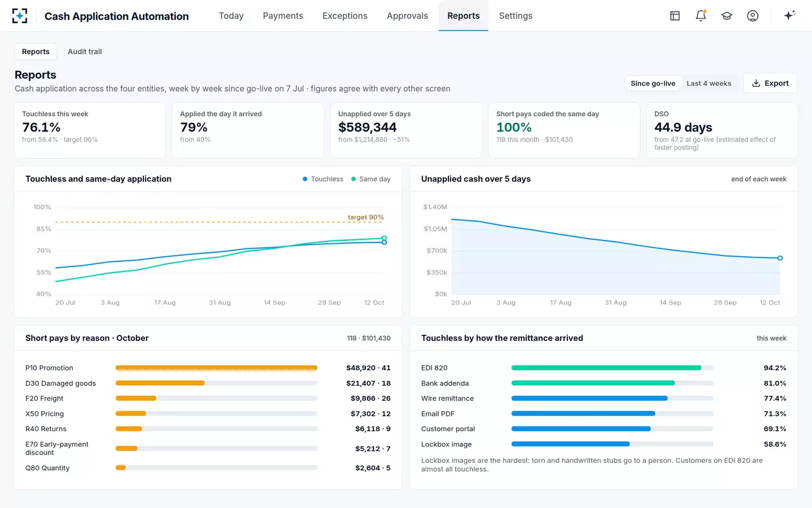Image resolution: width=812 pixels, height=508 pixels.
Task: Open the Touchless this week KPI card
Action: [90, 130]
